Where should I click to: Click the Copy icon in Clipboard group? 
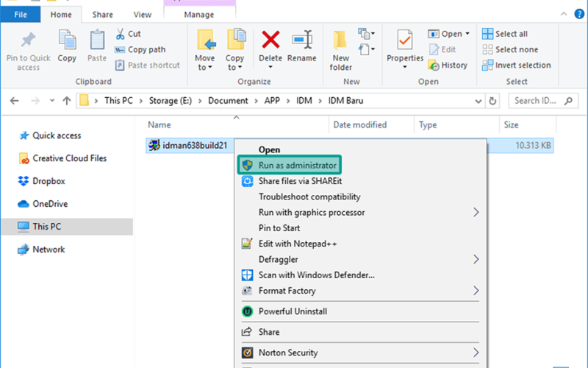click(x=67, y=40)
